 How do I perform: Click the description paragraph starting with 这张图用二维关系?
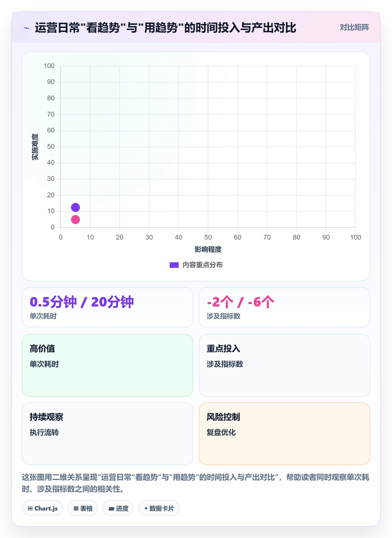tap(196, 483)
